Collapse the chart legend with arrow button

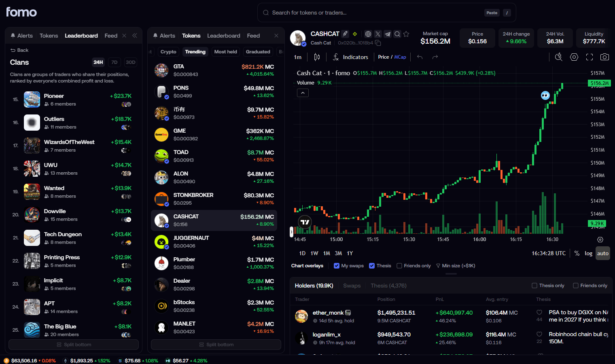click(x=303, y=93)
